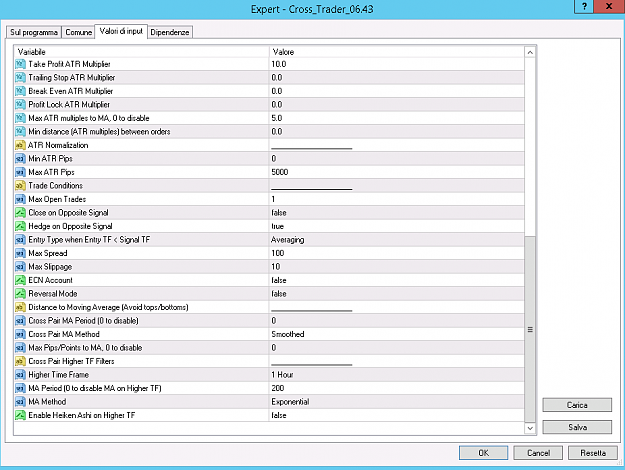Screen dimensions: 625x470
Task: Open the Dipendenze tab
Action: [x=170, y=32]
